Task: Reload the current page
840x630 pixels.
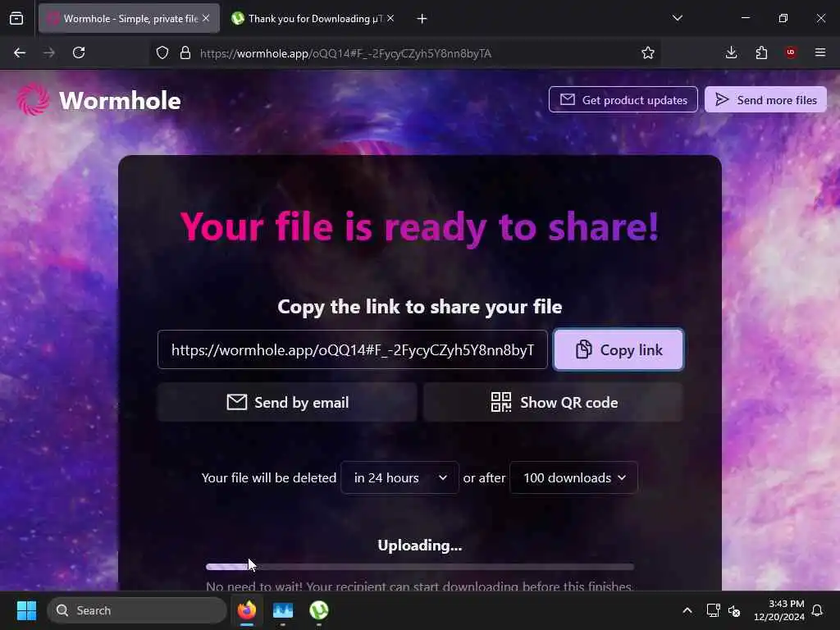Action: point(79,52)
